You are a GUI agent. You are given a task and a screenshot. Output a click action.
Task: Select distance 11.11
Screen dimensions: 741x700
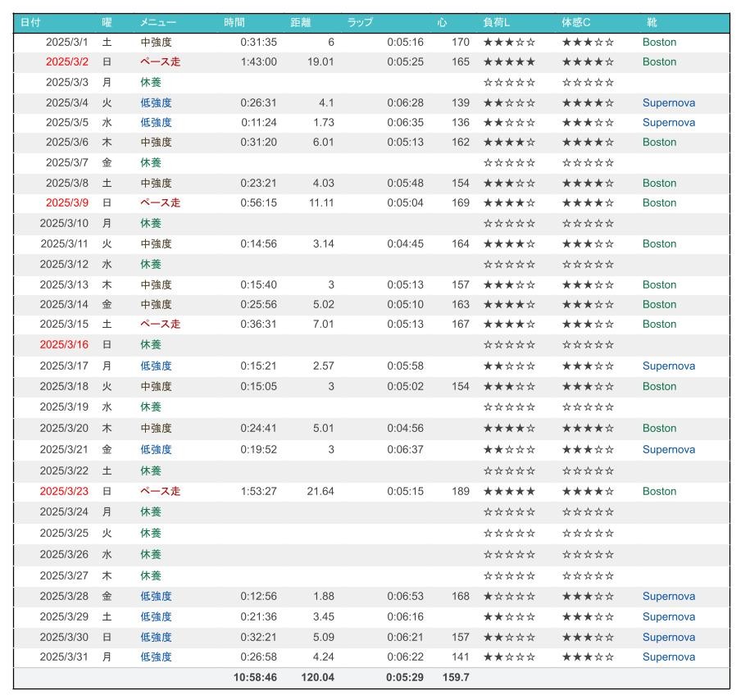point(321,202)
